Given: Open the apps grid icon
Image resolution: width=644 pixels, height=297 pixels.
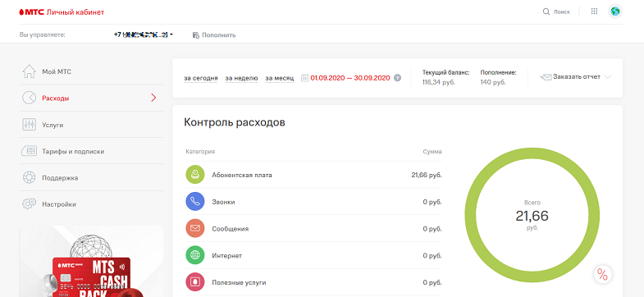Looking at the screenshot, I should coord(594,11).
